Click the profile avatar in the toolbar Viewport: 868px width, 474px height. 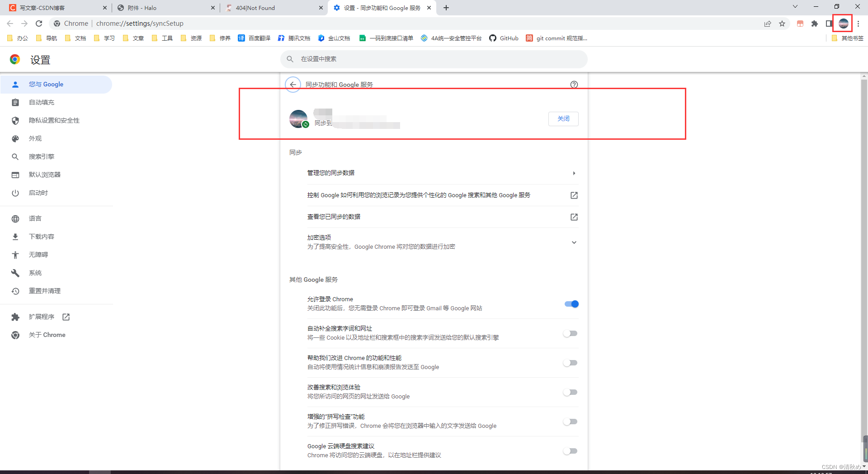pos(843,24)
